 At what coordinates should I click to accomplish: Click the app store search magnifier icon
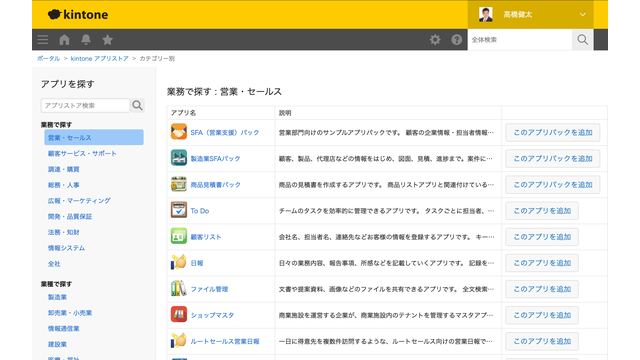(x=138, y=105)
